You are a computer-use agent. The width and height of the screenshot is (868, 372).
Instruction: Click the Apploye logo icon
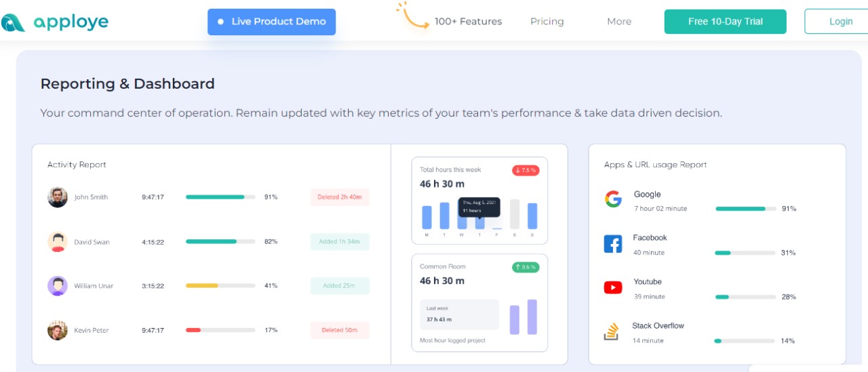click(x=12, y=22)
